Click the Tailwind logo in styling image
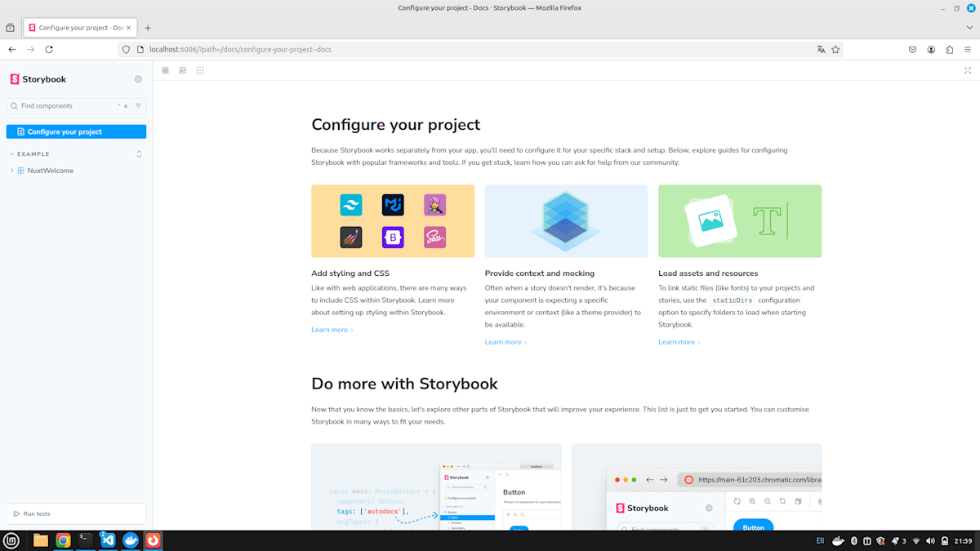Image resolution: width=980 pixels, height=551 pixels. 350,205
